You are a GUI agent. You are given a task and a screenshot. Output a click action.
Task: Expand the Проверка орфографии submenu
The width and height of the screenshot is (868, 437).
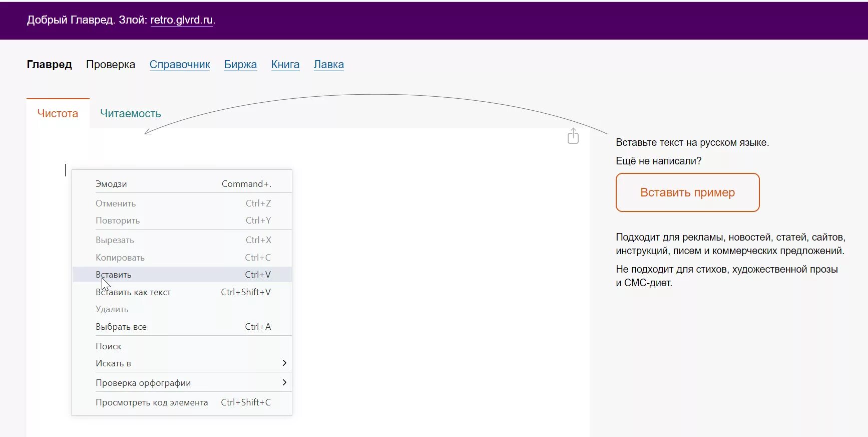click(x=182, y=383)
